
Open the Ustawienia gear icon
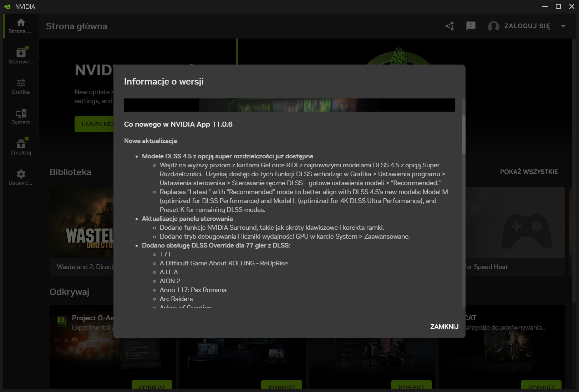click(x=21, y=174)
